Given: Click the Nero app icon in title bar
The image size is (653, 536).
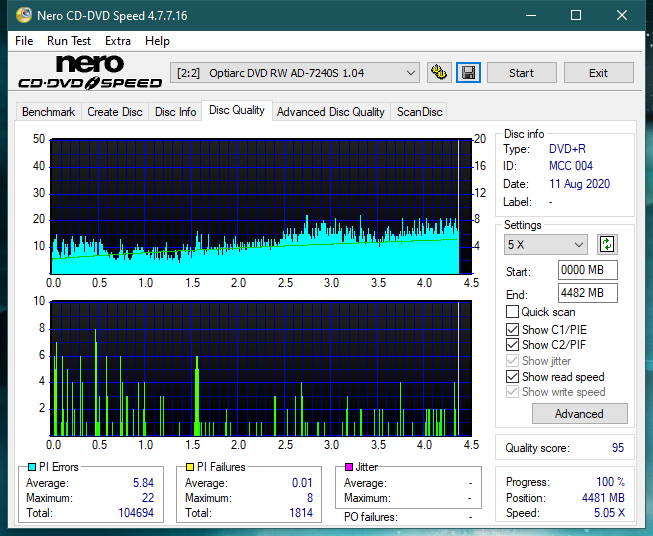Looking at the screenshot, I should point(24,15).
